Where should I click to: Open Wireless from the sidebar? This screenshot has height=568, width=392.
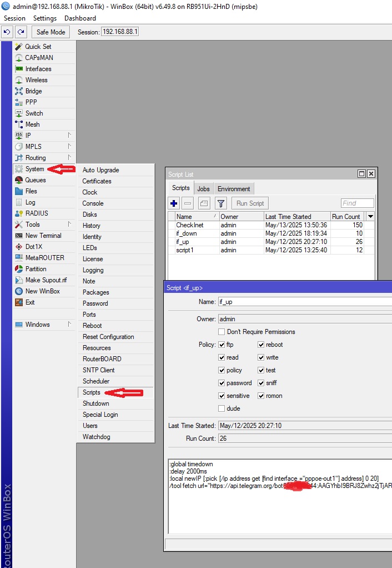coord(37,80)
